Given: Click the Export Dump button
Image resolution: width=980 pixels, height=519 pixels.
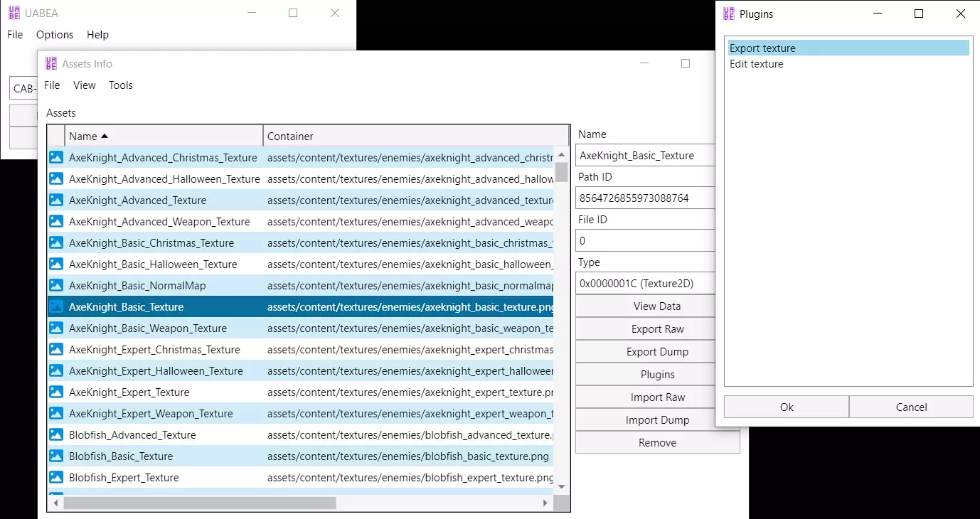Looking at the screenshot, I should point(657,352).
